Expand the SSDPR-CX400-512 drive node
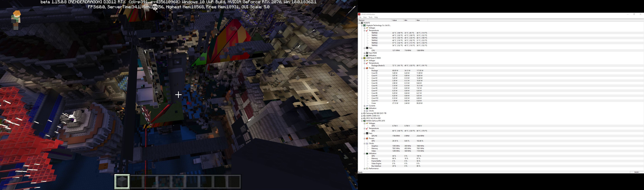Screen dimensions: 644x190 point(362,116)
